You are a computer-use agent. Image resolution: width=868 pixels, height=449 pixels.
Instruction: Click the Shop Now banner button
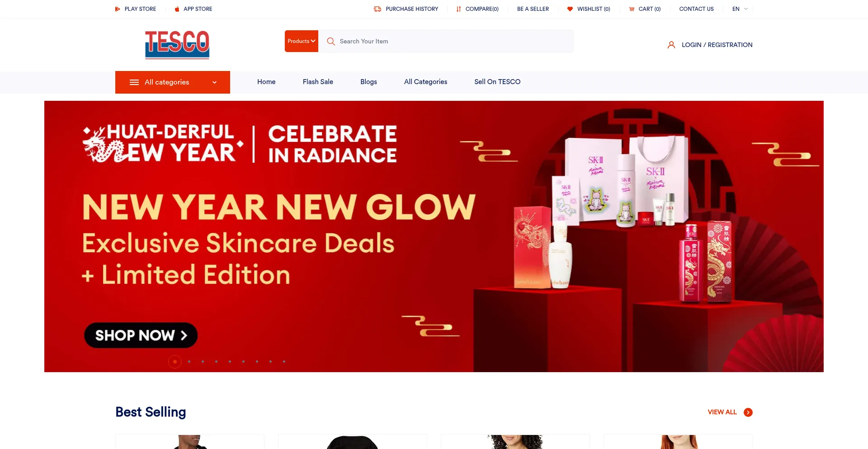(141, 335)
